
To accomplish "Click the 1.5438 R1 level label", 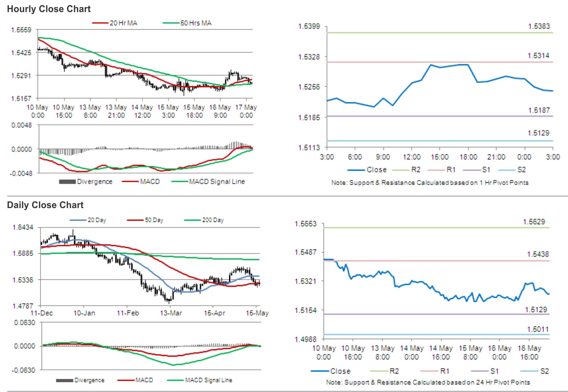I will (x=538, y=254).
